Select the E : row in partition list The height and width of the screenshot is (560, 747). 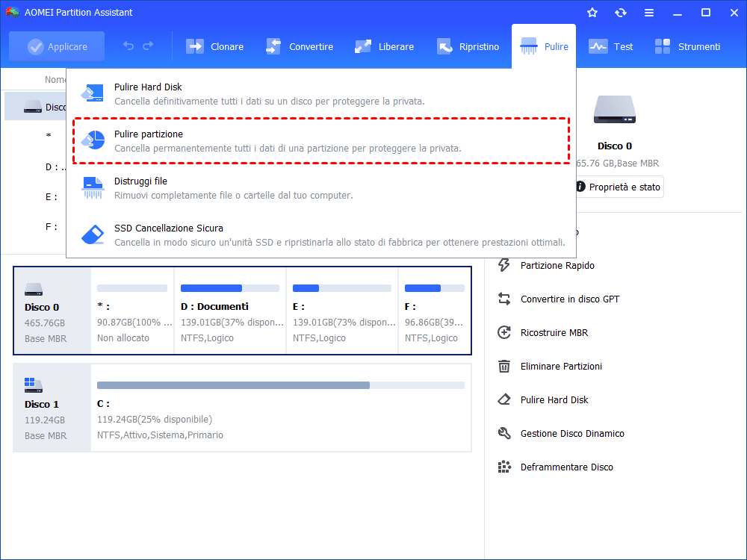36,196
